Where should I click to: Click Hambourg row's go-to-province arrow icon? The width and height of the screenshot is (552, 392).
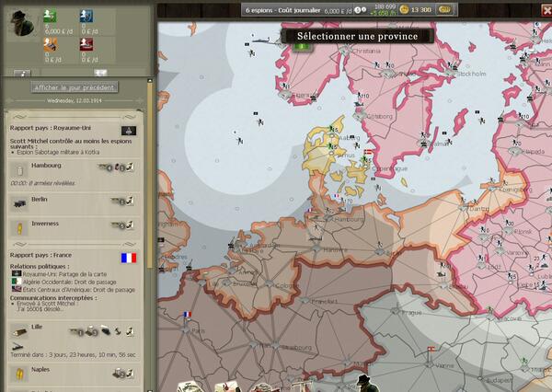[131, 167]
